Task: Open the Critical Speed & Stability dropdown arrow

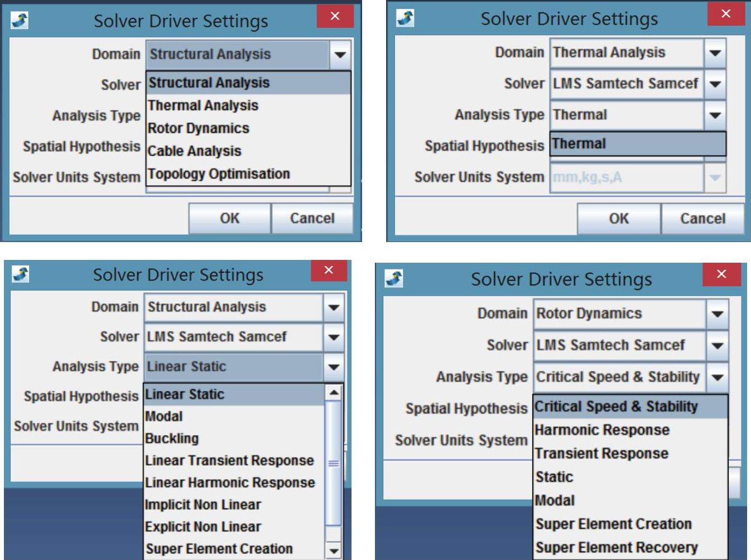Action: 718,377
